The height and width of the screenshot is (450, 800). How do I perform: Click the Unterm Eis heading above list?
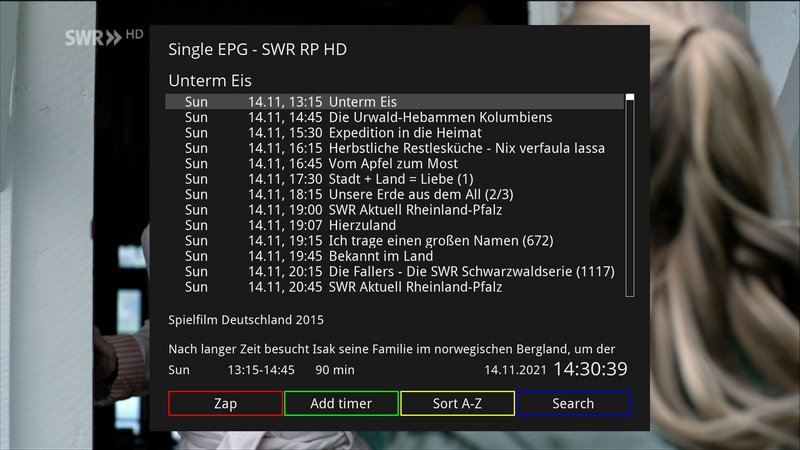210,81
